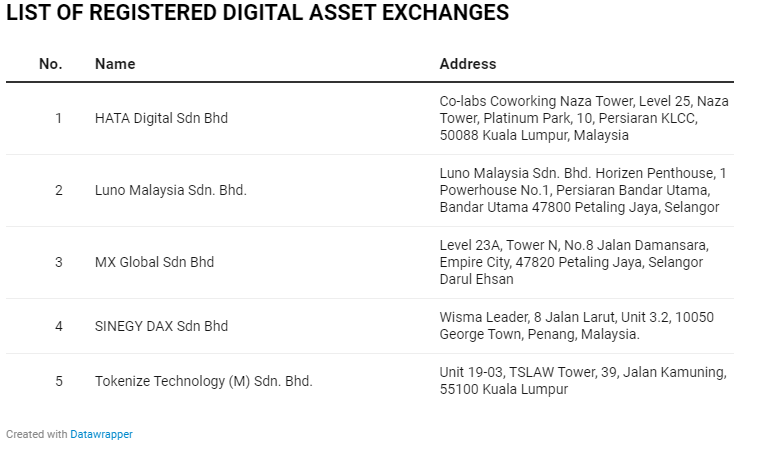Click the Name column header
757x451 pixels.
[115, 64]
